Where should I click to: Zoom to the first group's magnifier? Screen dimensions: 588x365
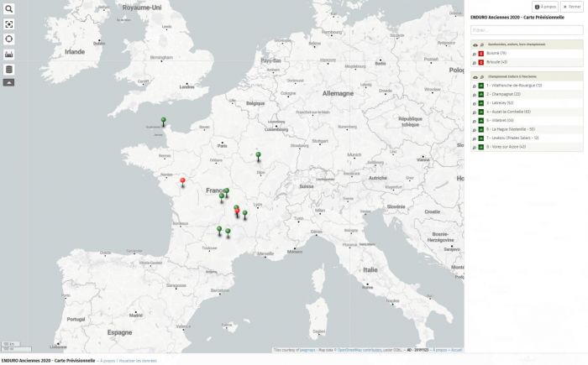tap(481, 44)
